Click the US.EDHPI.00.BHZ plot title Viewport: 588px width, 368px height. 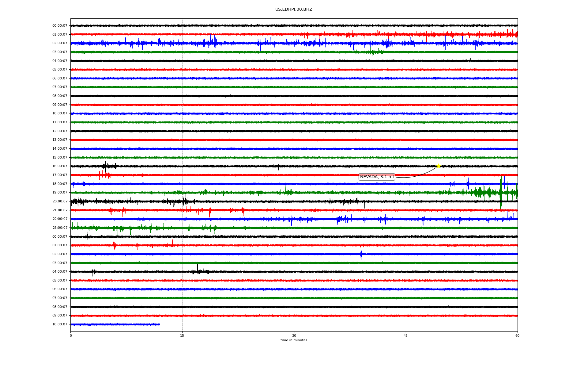(x=294, y=10)
